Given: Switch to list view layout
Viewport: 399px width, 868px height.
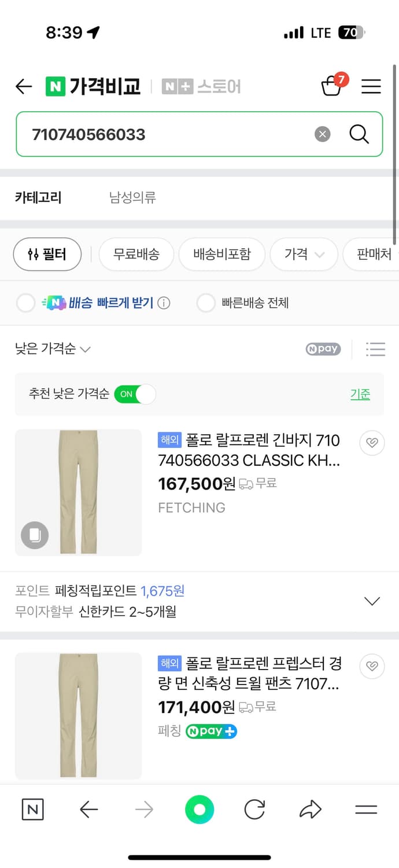Looking at the screenshot, I should pyautogui.click(x=376, y=349).
